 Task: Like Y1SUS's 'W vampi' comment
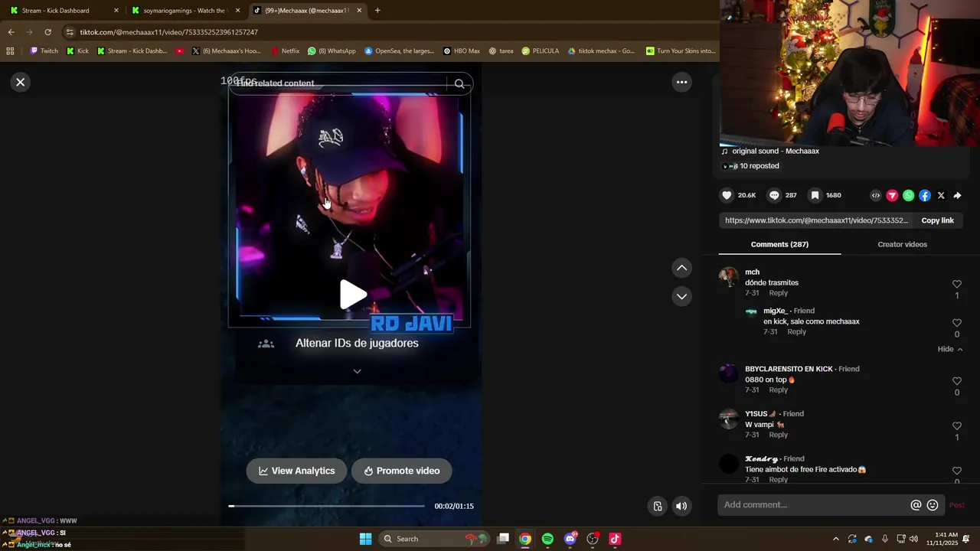(x=956, y=426)
